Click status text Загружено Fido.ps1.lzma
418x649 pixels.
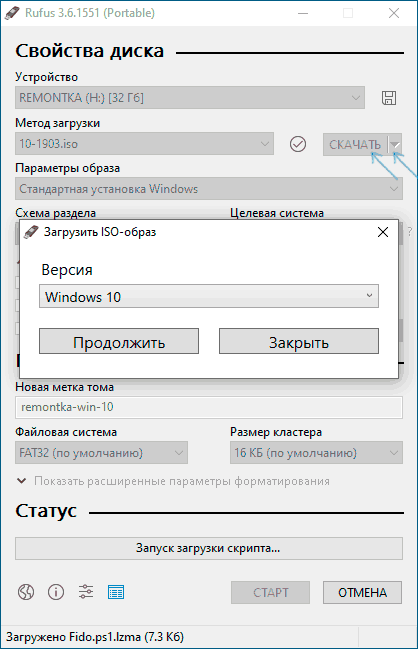point(95,637)
